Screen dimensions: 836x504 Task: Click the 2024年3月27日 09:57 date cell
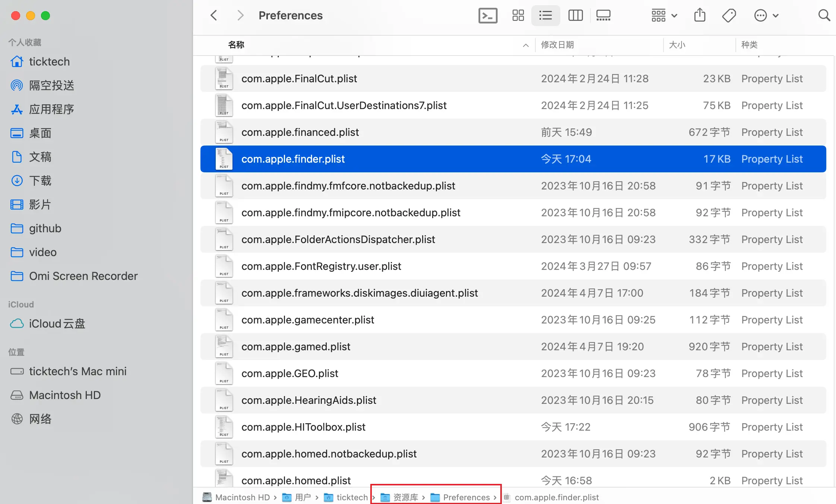[x=596, y=266]
